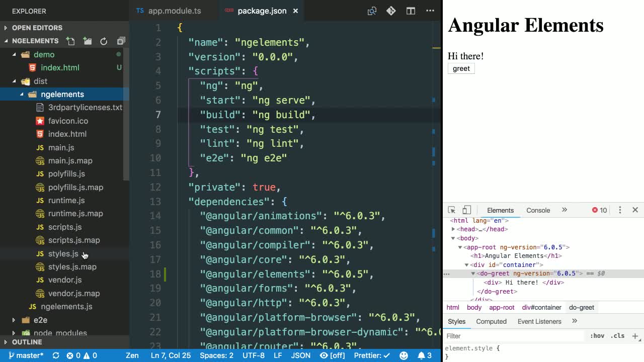This screenshot has width=644, height=362.
Task: Expand OPEN EDITORS section
Action: tap(64, 28)
